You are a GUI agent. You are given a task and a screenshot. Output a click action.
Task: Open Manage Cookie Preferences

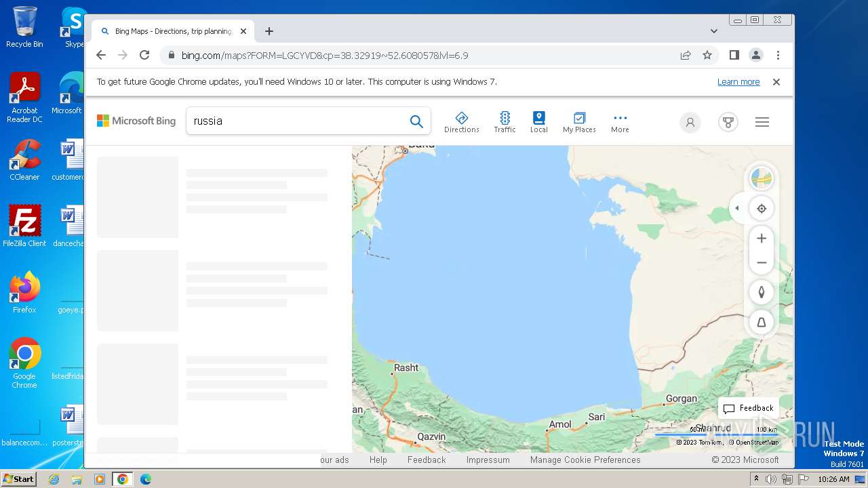click(585, 460)
